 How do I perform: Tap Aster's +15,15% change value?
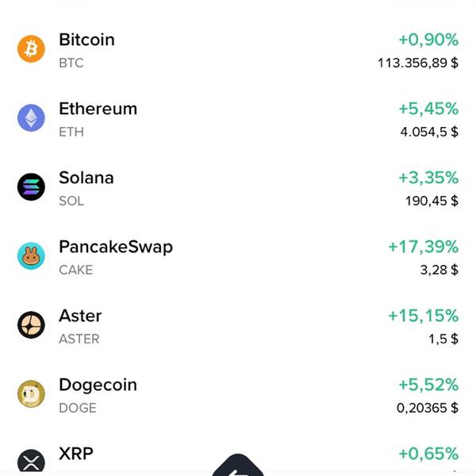[x=423, y=316]
